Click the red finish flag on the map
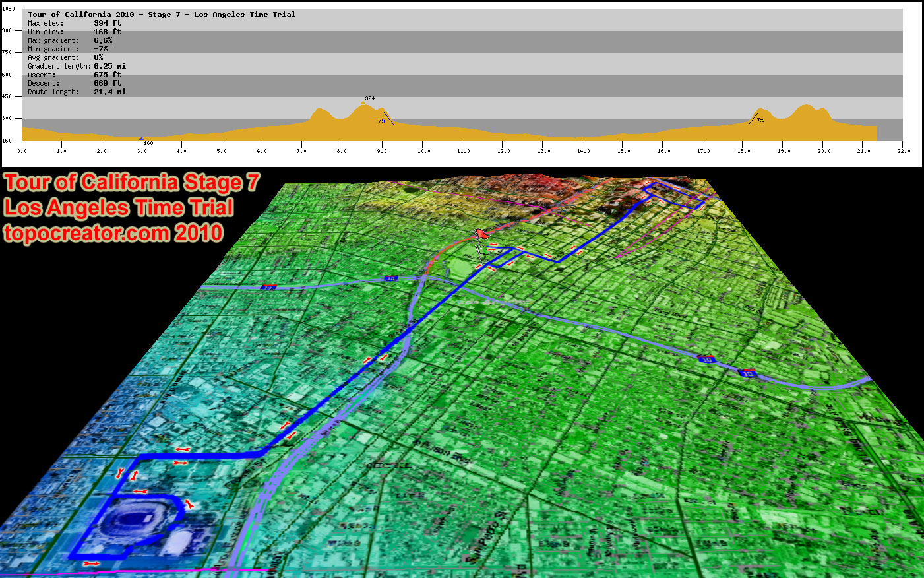Image resolution: width=924 pixels, height=578 pixels. [481, 234]
